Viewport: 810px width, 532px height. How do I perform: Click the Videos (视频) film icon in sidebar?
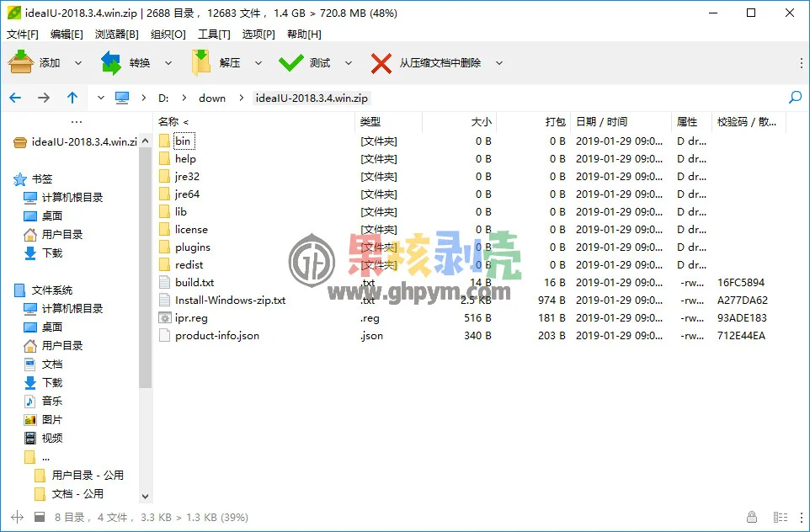pyautogui.click(x=30, y=438)
